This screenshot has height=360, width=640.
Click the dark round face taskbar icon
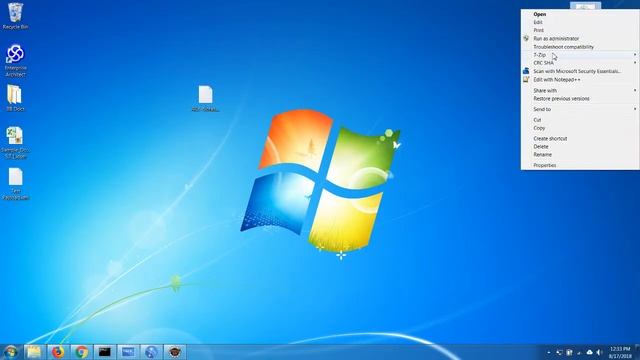175,352
